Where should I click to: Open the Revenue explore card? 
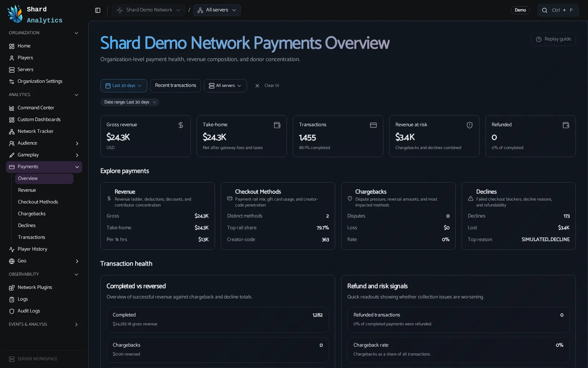tap(158, 216)
